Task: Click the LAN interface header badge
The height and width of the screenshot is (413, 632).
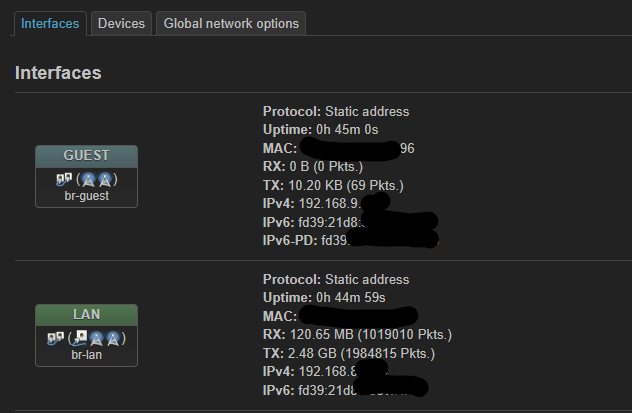Action: pyautogui.click(x=86, y=314)
